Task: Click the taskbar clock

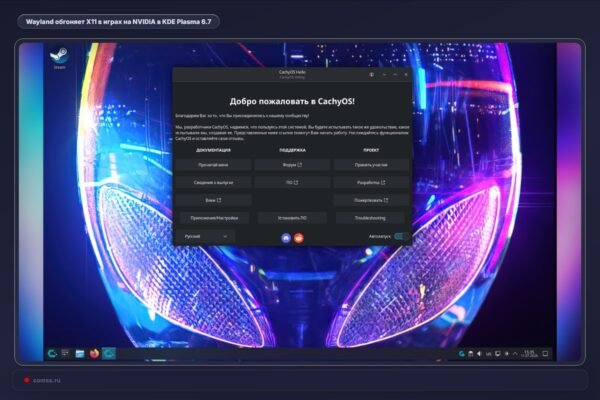Action: (530, 354)
